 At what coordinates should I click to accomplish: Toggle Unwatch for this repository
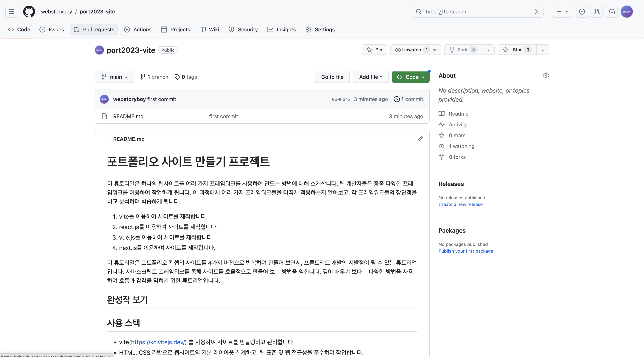coord(415,50)
